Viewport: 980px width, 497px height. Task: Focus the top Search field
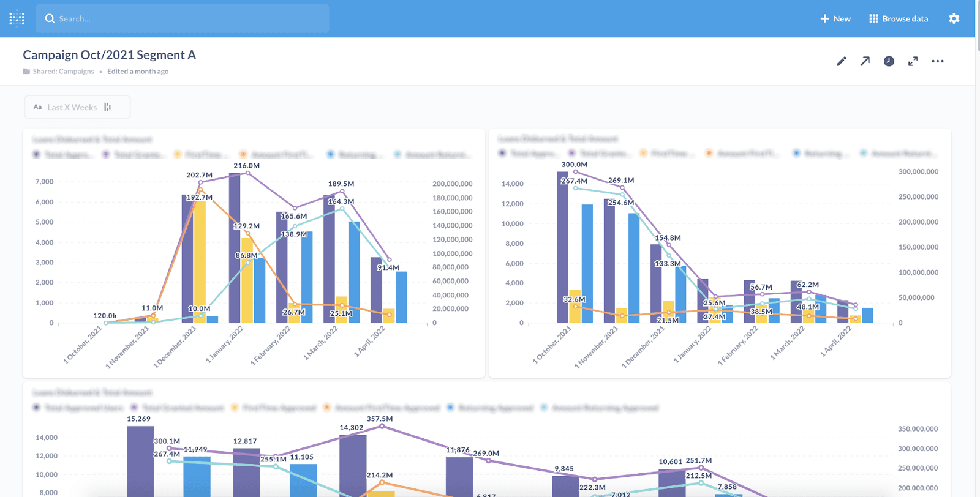[183, 18]
